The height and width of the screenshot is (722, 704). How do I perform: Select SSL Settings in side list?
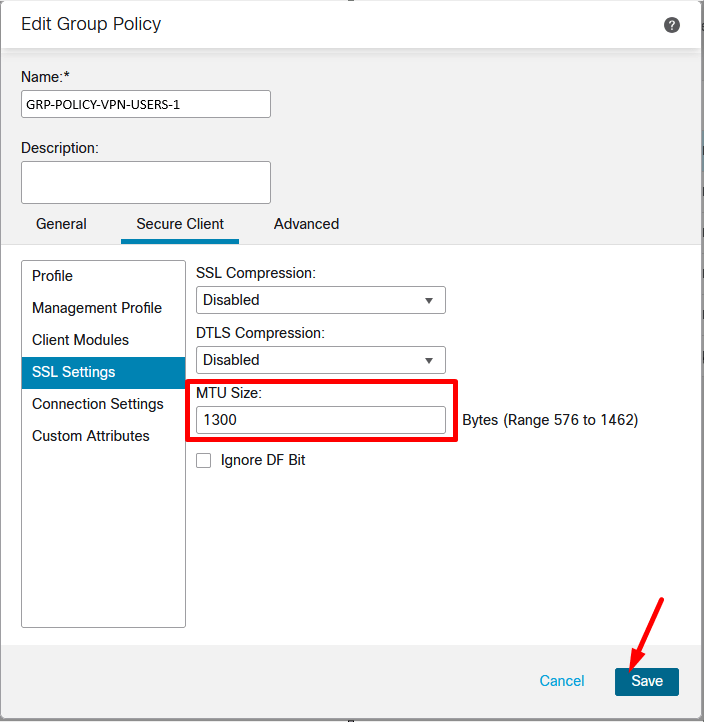74,372
